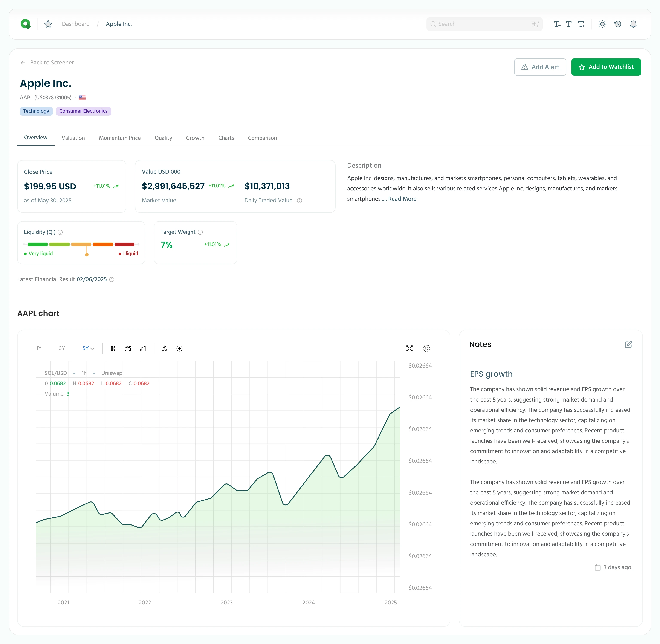Viewport: 660px width, 644px height.
Task: Switch to Overview tab
Action: [36, 138]
